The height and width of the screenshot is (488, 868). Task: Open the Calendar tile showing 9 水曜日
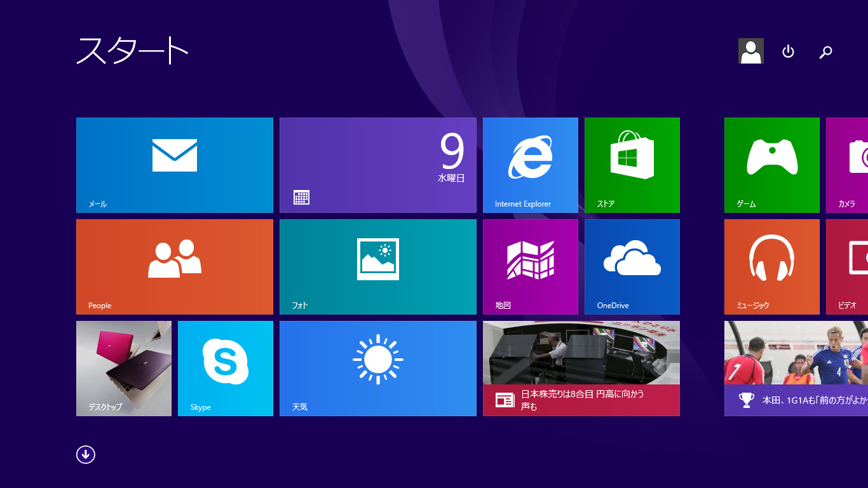pos(378,165)
